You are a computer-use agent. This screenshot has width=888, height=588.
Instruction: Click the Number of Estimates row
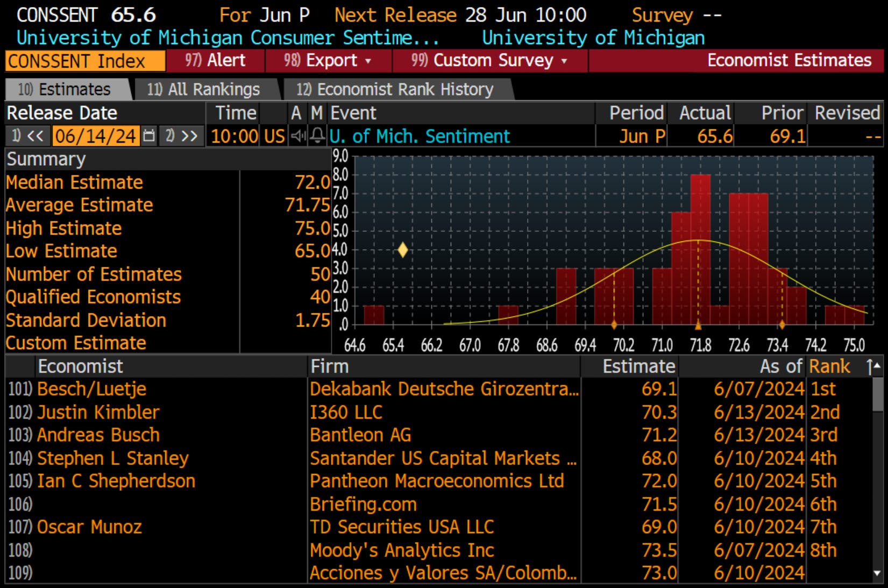tap(168, 274)
